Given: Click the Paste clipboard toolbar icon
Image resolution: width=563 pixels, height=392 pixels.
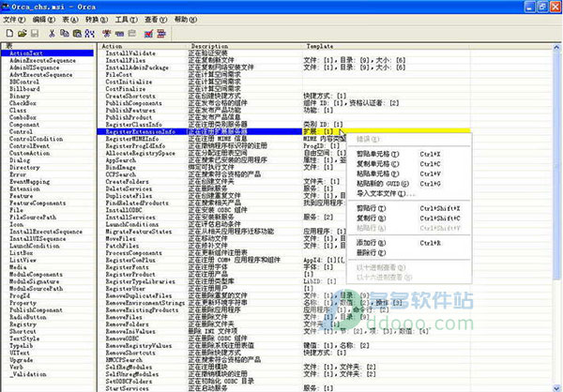Looking at the screenshot, I should [77, 34].
